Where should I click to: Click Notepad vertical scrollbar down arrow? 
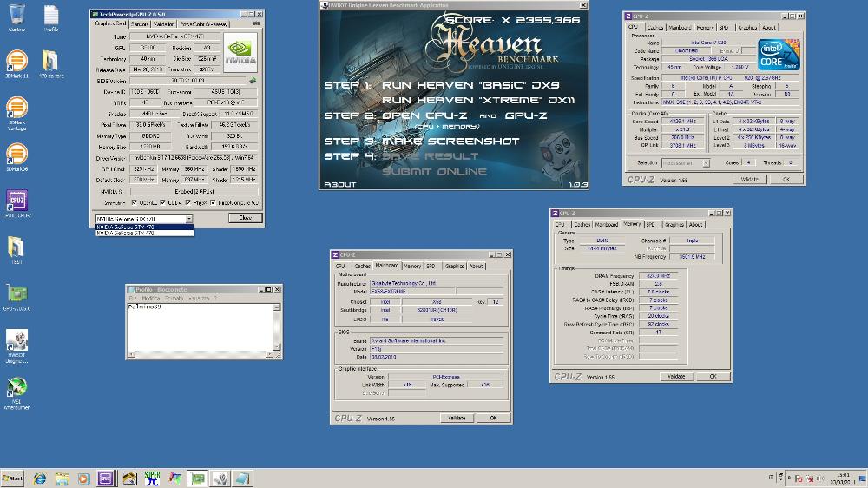pos(277,347)
